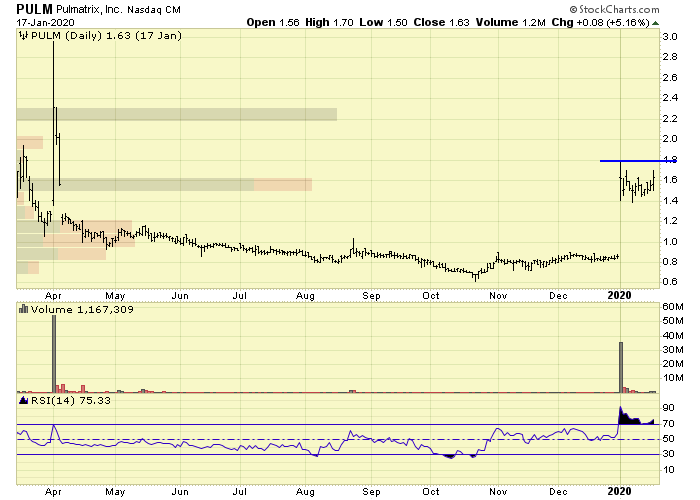Click the green up-arrow change indicator

(x=655, y=23)
